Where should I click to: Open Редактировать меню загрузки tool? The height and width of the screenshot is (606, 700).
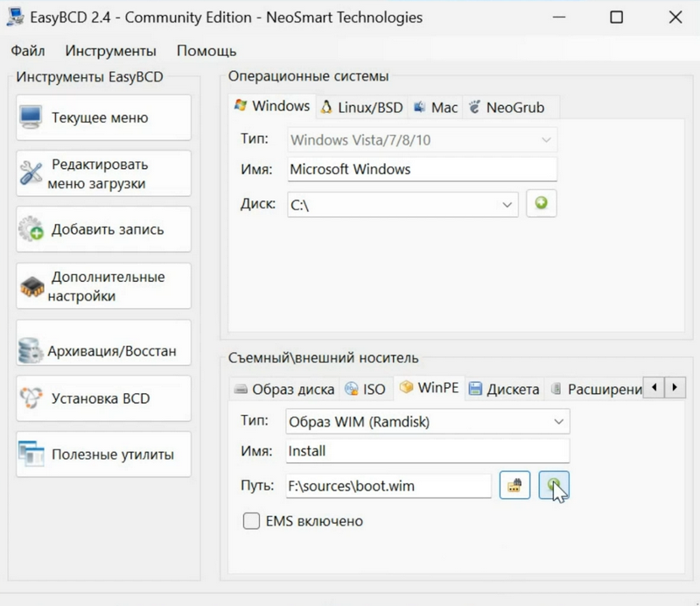[103, 173]
